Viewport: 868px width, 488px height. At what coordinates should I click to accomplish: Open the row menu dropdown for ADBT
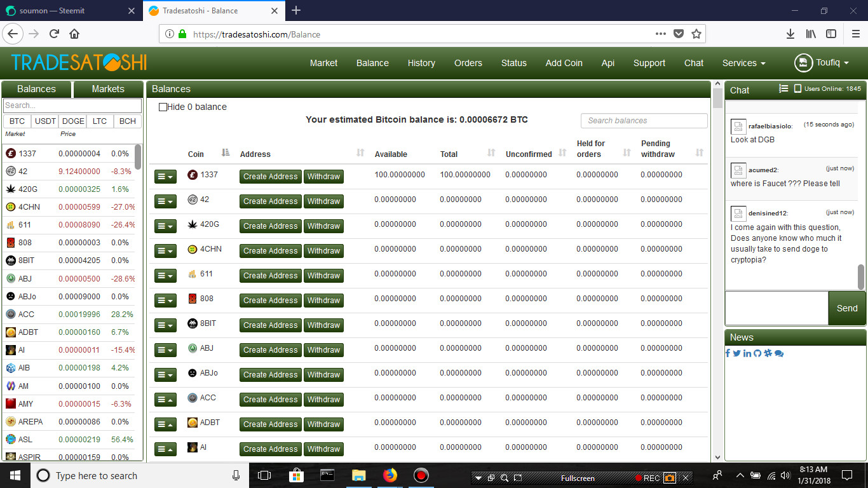(x=165, y=424)
